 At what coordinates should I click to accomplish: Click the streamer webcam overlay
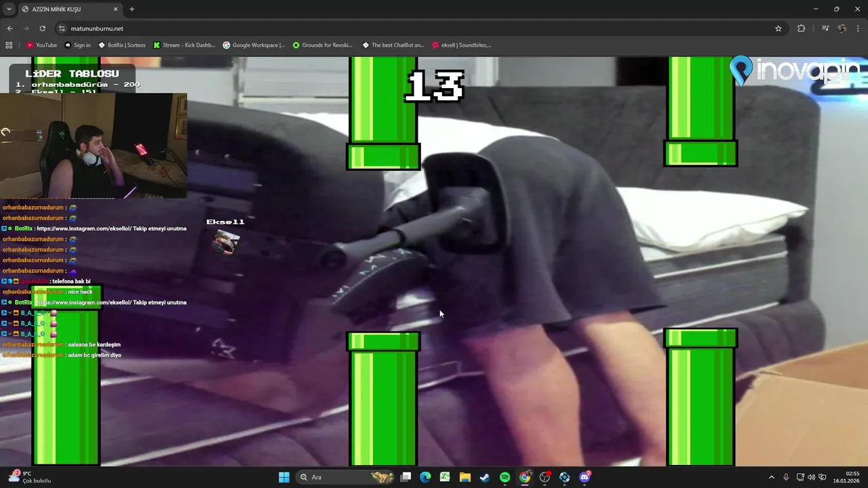point(94,146)
